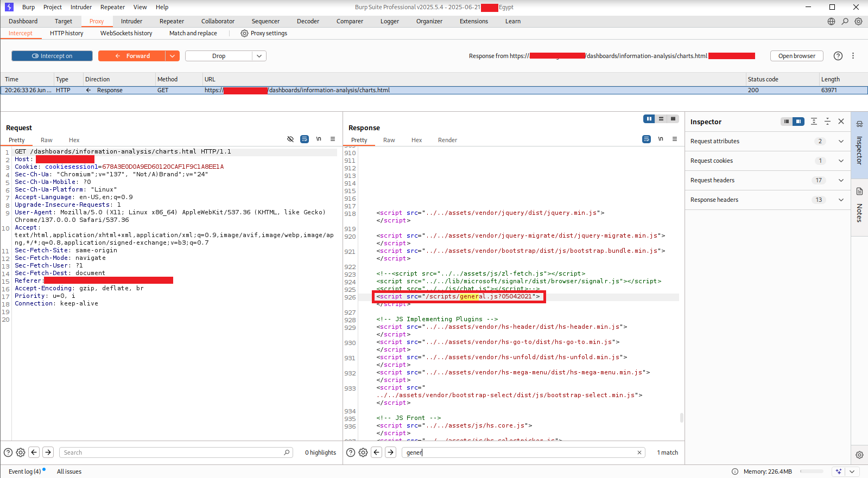Open status bar chevron dropdown
This screenshot has width=868, height=478.
852,471
